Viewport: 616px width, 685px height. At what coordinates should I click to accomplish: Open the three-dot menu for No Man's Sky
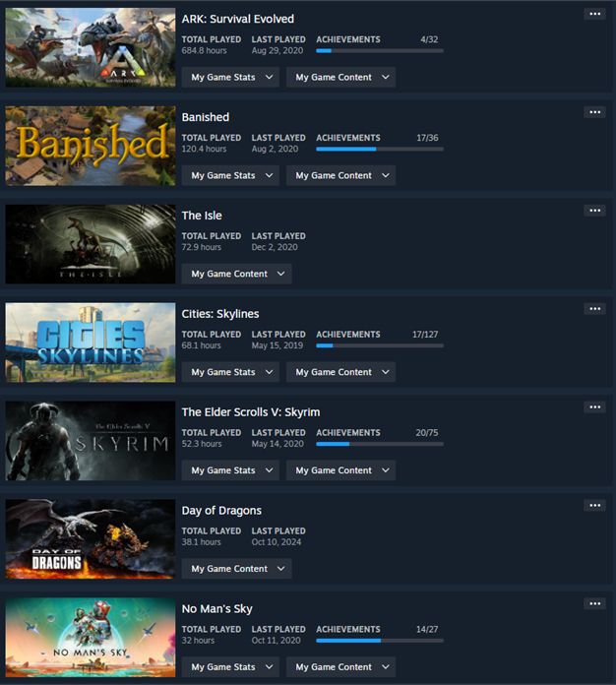coord(594,603)
